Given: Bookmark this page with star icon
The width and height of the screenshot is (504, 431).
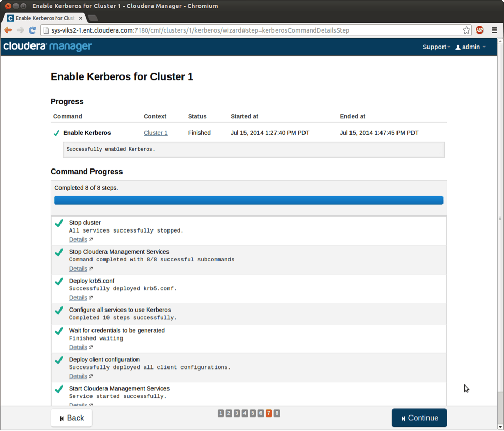Looking at the screenshot, I should pos(466,30).
